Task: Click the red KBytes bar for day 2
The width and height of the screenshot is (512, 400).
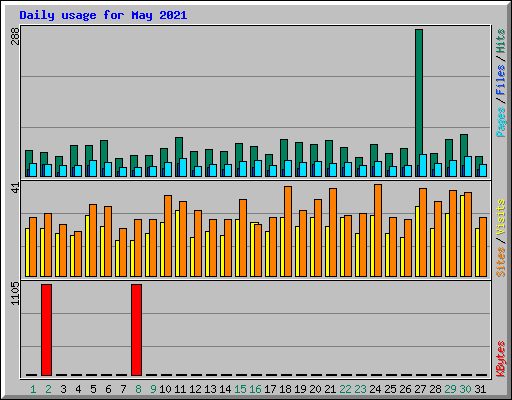Action: click(x=46, y=330)
